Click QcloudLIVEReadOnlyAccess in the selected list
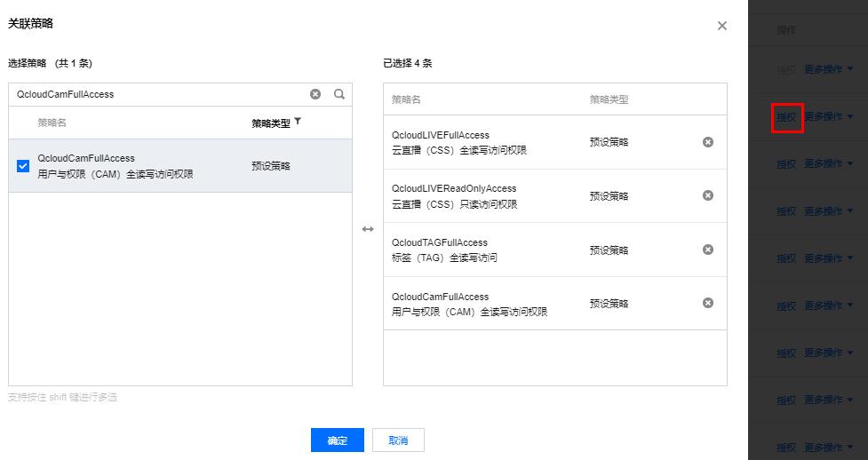The image size is (868, 460). click(x=454, y=188)
